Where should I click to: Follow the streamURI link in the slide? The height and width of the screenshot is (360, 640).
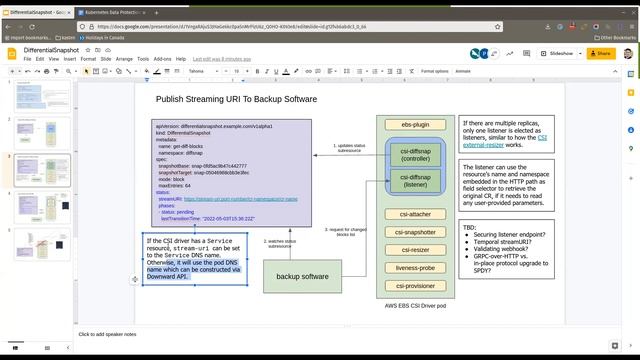click(240, 199)
